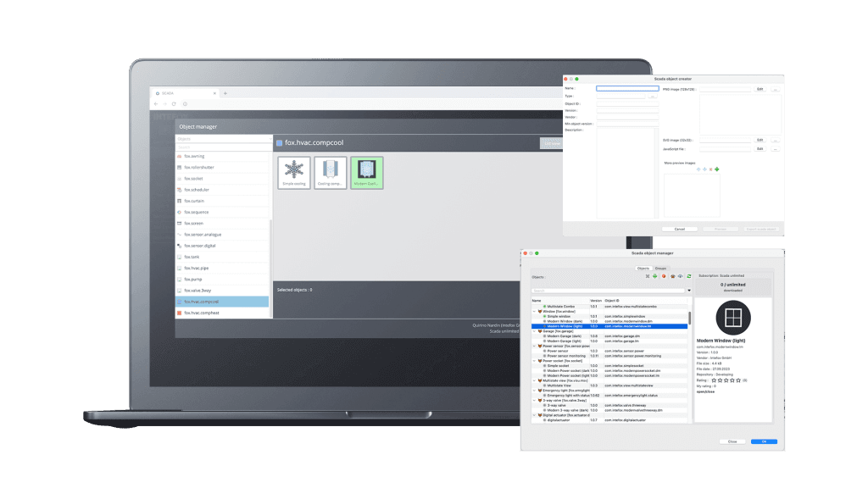Select the Simple cooling snowflake object
Screen dimensions: 868x488
(x=293, y=173)
